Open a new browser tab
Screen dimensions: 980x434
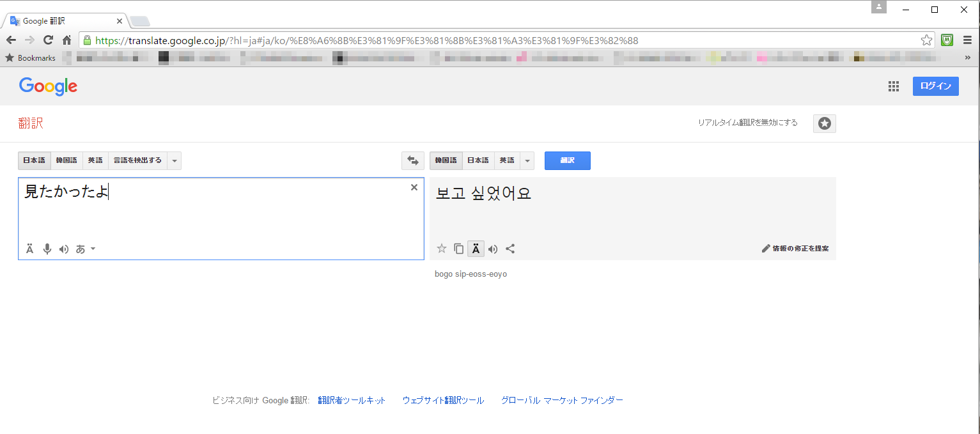tap(140, 21)
